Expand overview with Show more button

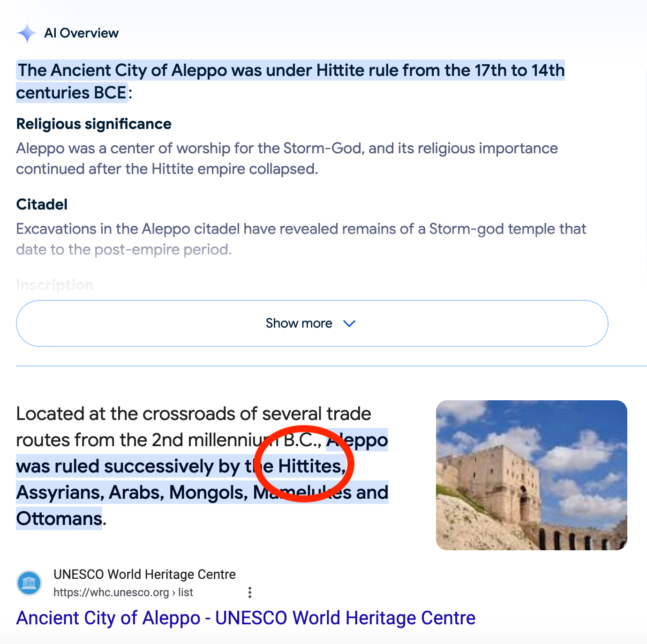tap(312, 323)
